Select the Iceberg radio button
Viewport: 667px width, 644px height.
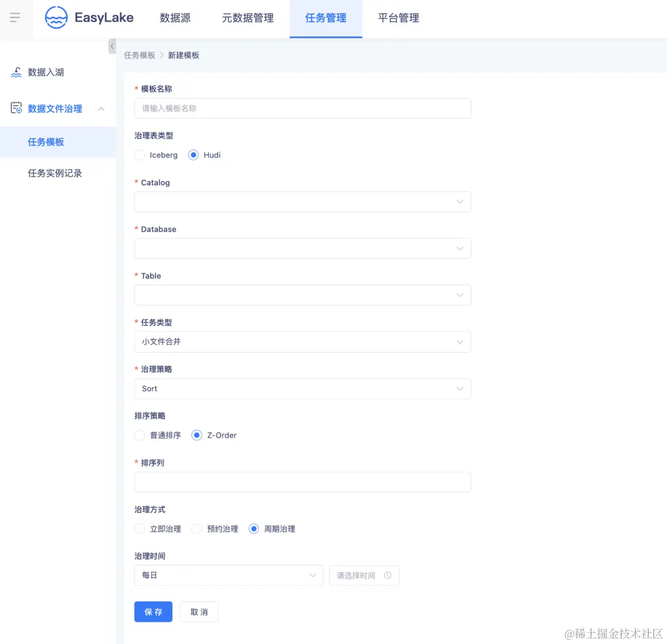click(140, 155)
